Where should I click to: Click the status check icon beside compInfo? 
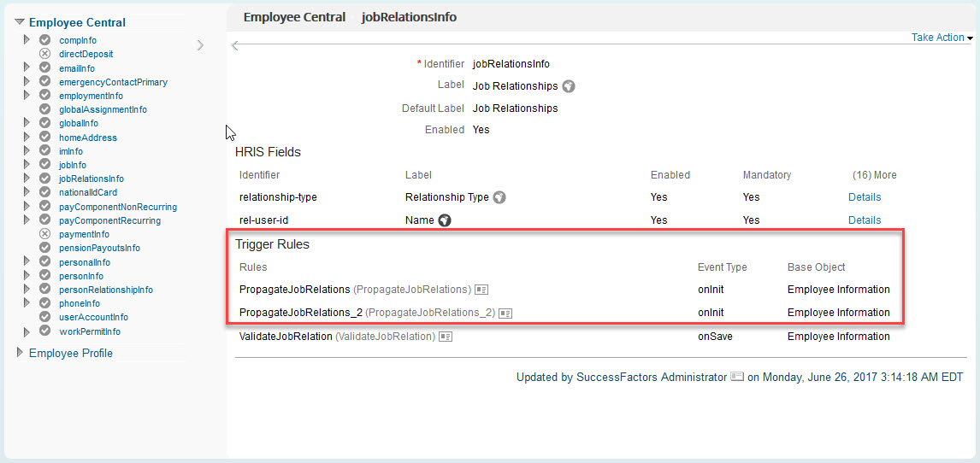(45, 40)
